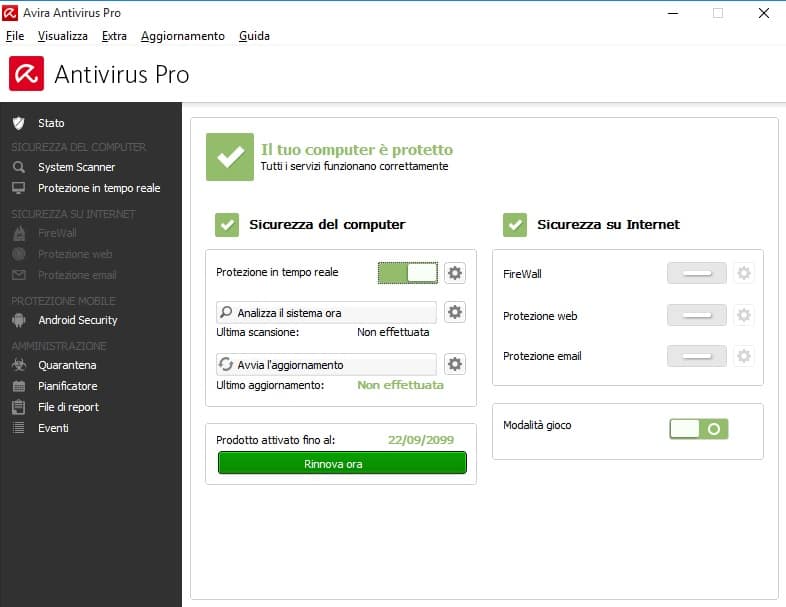The width and height of the screenshot is (786, 607).
Task: Close the Avira Antivirus Pro window
Action: click(x=763, y=14)
